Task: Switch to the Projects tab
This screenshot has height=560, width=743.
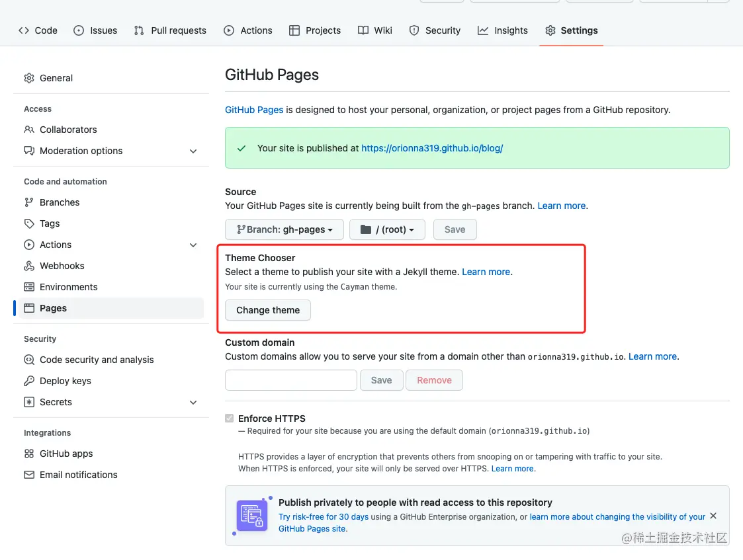Action: (315, 30)
